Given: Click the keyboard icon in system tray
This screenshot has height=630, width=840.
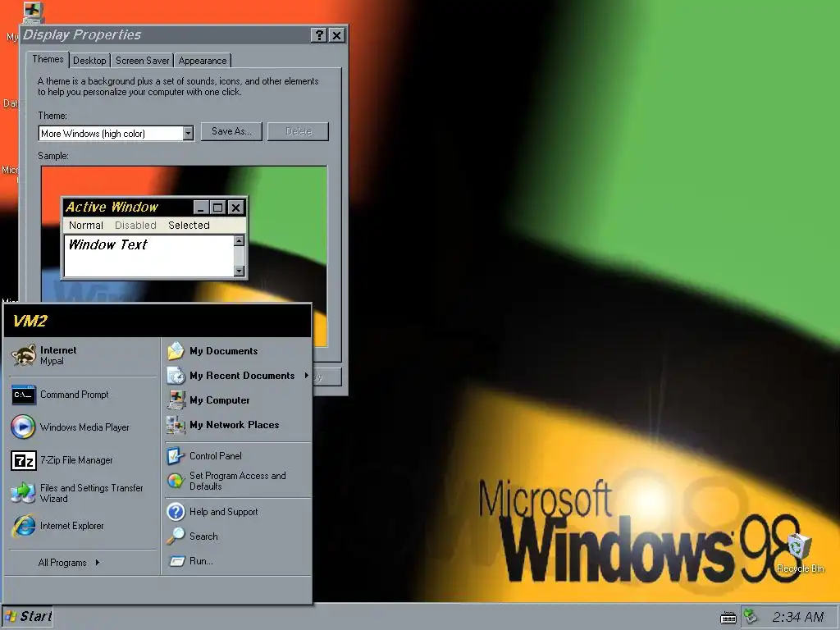Looking at the screenshot, I should point(728,618).
